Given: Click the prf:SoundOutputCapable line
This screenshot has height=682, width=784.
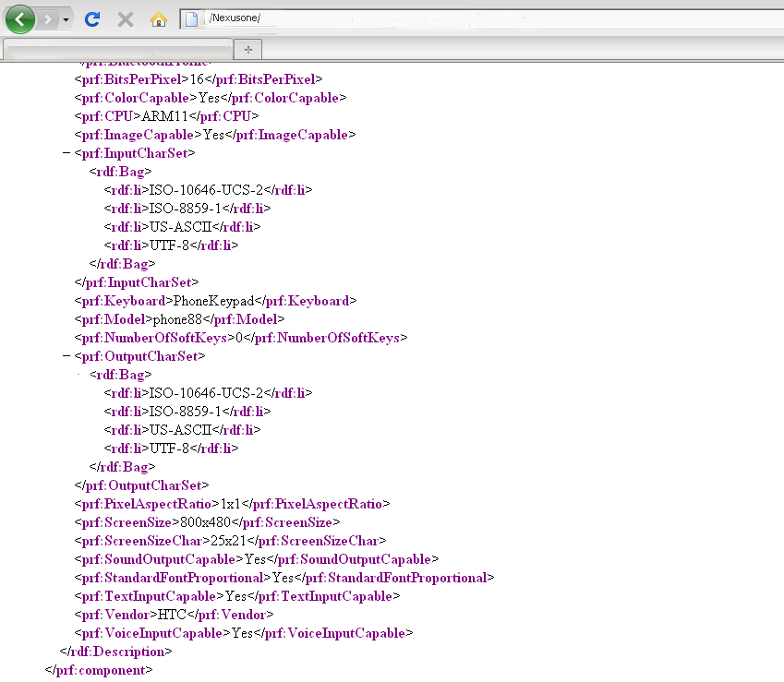Looking at the screenshot, I should [257, 559].
